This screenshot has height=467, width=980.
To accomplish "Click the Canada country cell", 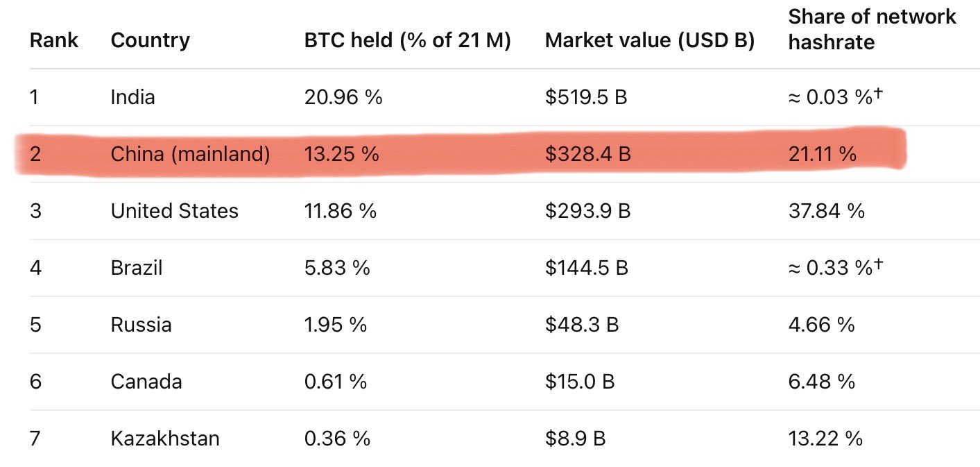I will (146, 382).
